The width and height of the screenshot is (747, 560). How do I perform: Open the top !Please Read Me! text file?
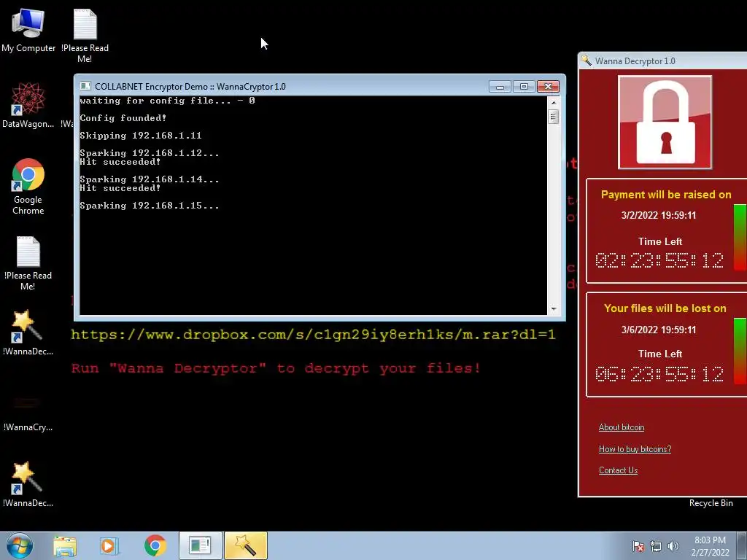85,34
